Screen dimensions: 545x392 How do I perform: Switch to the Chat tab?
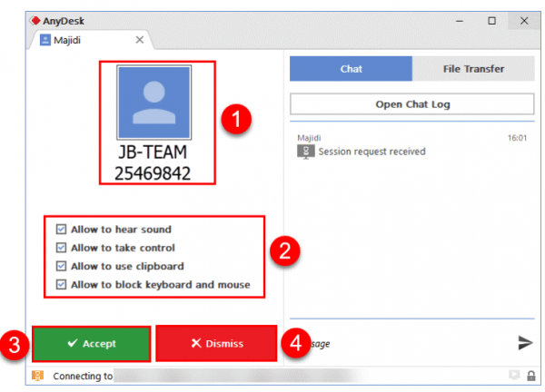pyautogui.click(x=351, y=69)
